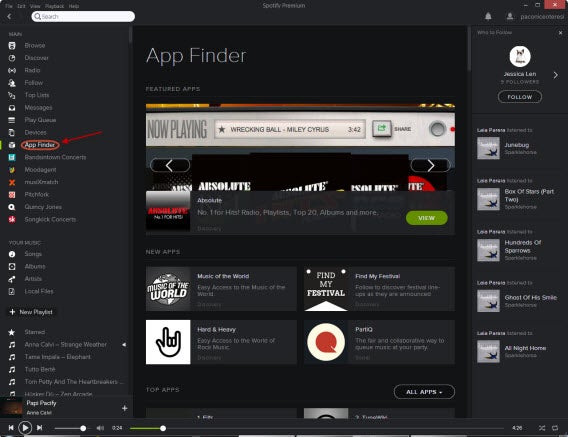Image resolution: width=568 pixels, height=437 pixels.
Task: Skip to the next track
Action: (39, 428)
